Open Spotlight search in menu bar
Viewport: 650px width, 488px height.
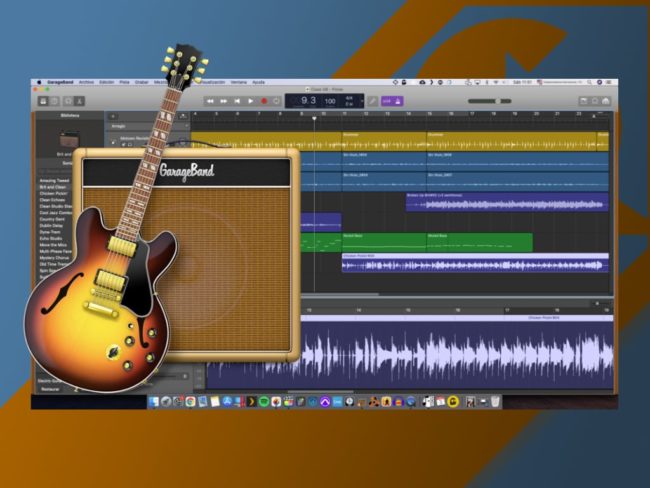(x=589, y=82)
